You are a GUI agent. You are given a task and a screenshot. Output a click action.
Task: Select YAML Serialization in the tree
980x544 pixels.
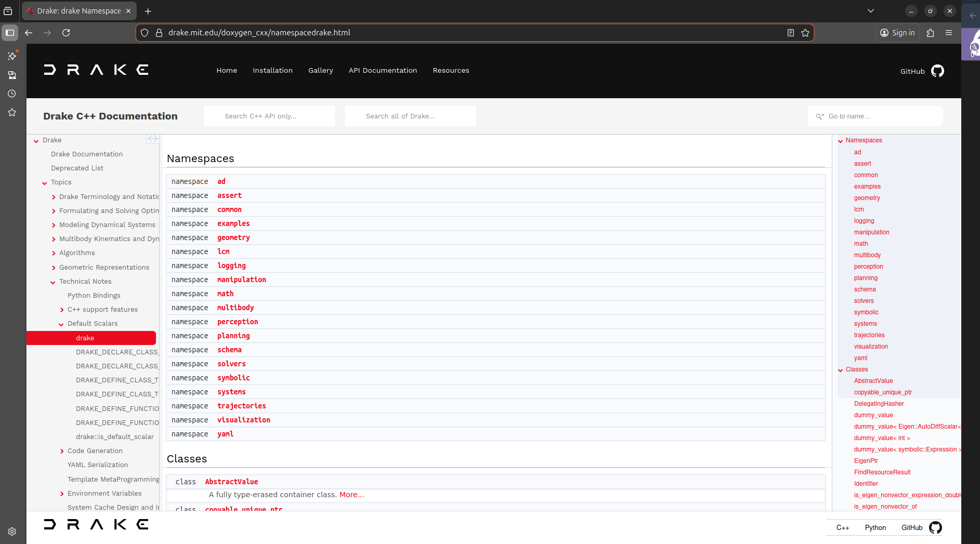(98, 465)
